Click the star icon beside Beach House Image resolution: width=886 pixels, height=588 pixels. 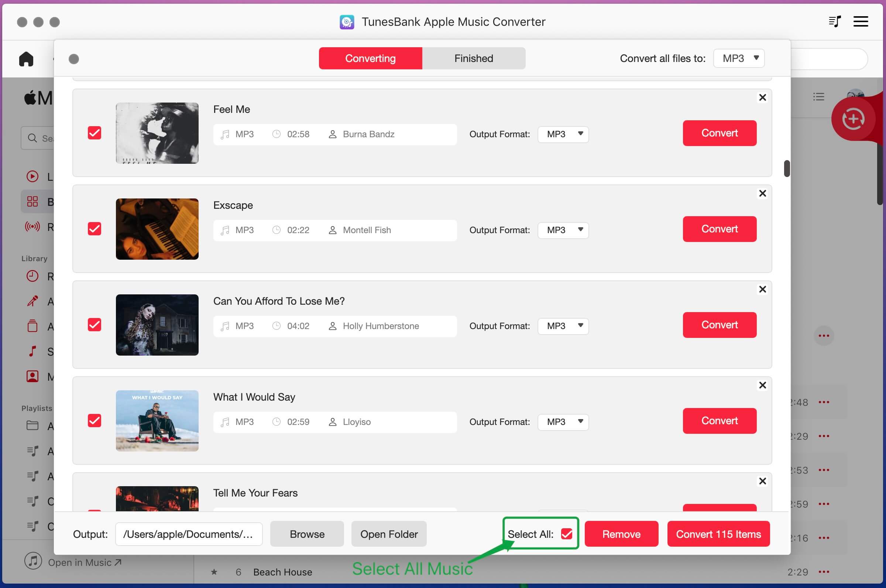coord(214,572)
